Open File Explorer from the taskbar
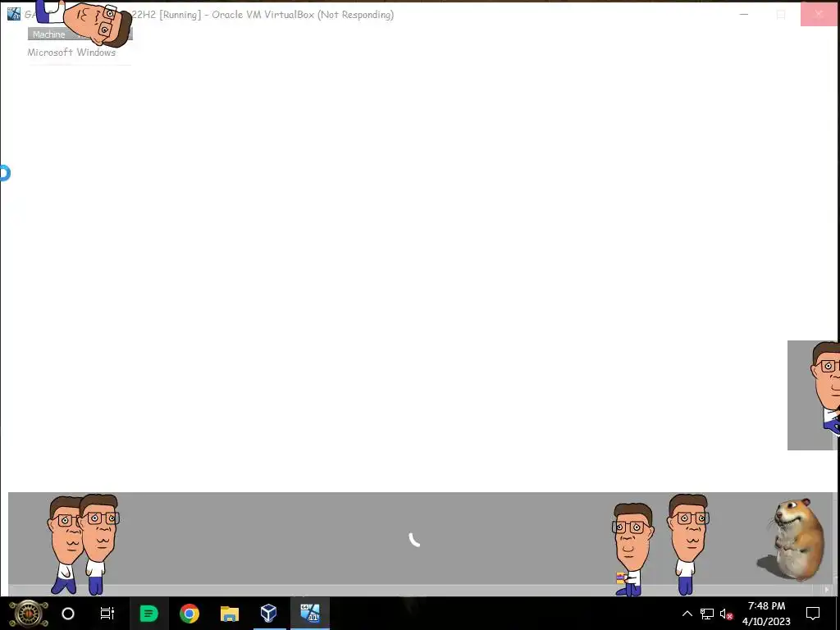Screen dimensions: 840x630 pos(230,614)
